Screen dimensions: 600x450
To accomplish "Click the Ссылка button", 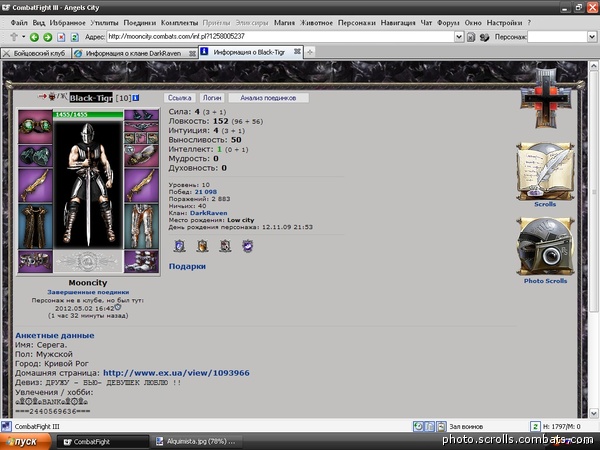I will point(179,98).
